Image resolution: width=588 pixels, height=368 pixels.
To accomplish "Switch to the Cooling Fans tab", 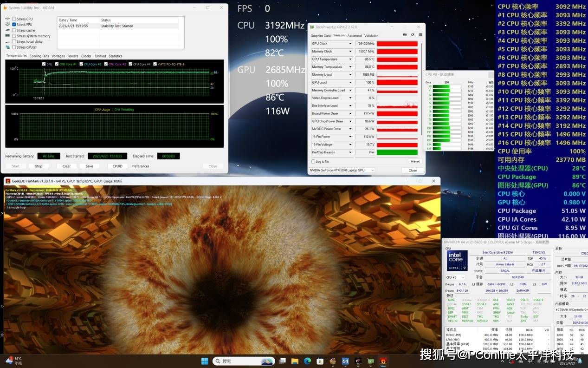I will coord(39,56).
